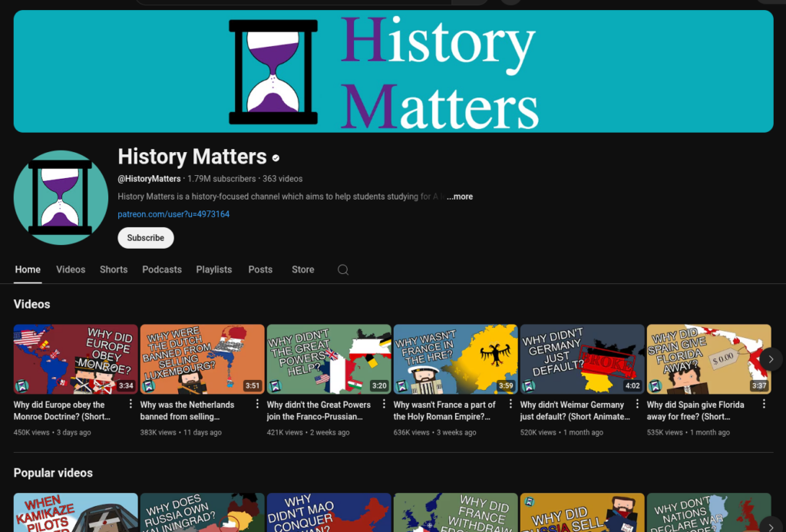The height and width of the screenshot is (532, 786).
Task: Open the Shorts tab
Action: tap(114, 269)
